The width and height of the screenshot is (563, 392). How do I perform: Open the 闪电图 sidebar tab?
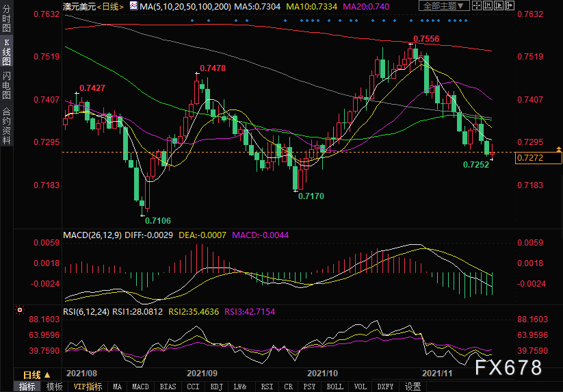pos(6,86)
